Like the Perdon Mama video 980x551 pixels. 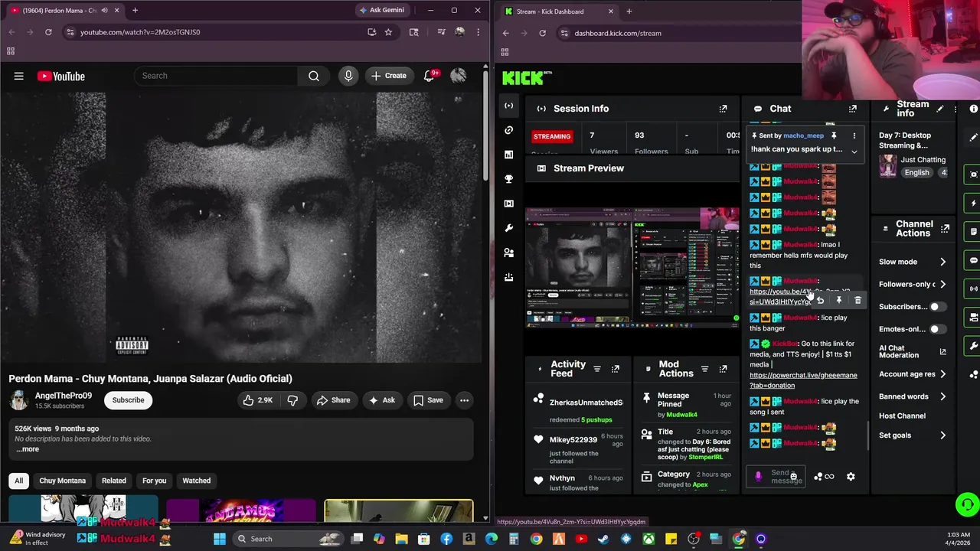pyautogui.click(x=258, y=400)
